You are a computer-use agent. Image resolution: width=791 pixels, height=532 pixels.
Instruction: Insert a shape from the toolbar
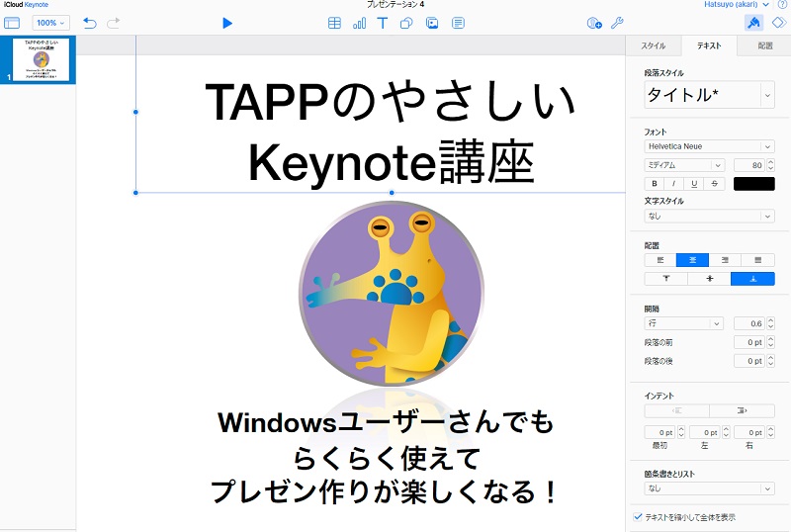tap(406, 23)
